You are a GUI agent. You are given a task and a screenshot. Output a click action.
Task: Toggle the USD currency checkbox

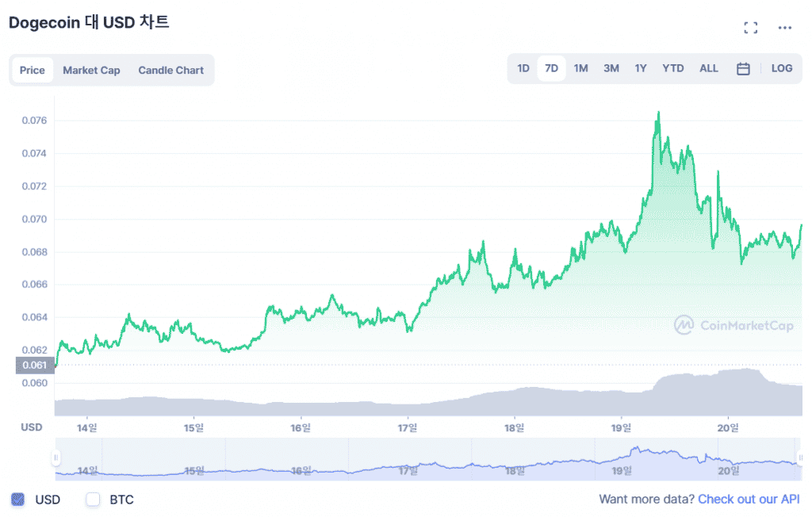click(x=17, y=500)
